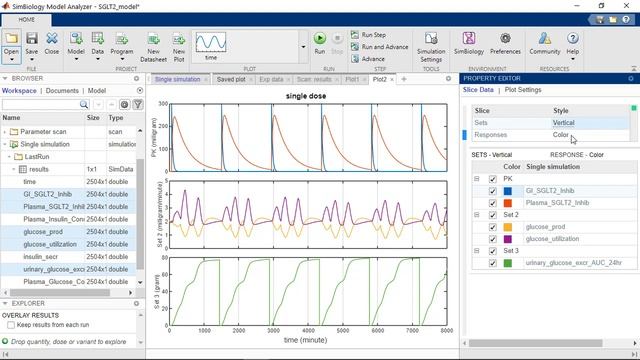
Task: Collapse the PK group in Property Editor
Action: pos(476,179)
